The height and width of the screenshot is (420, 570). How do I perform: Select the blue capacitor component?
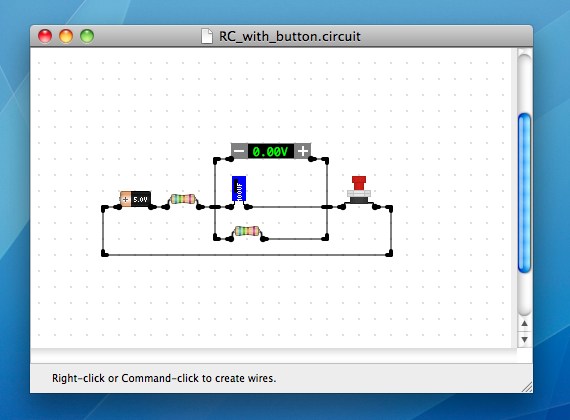[x=239, y=189]
